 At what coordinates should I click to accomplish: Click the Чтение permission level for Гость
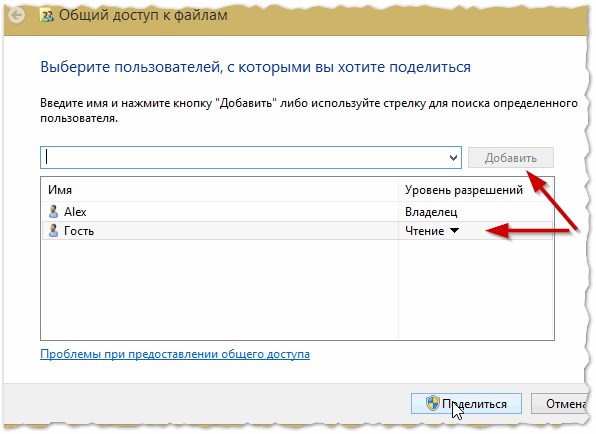pyautogui.click(x=425, y=231)
